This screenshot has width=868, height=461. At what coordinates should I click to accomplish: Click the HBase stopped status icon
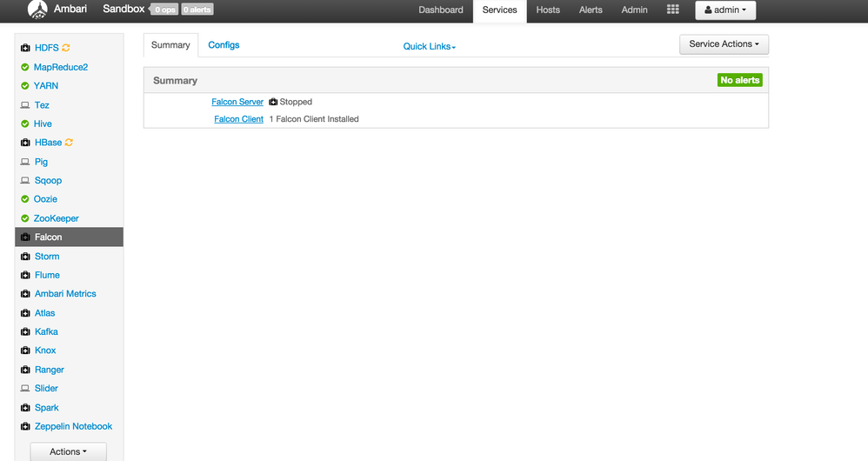coord(25,143)
